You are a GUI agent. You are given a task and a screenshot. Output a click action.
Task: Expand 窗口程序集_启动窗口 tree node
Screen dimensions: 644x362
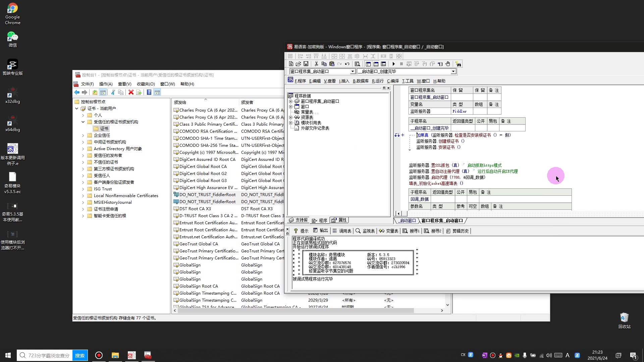click(x=290, y=101)
